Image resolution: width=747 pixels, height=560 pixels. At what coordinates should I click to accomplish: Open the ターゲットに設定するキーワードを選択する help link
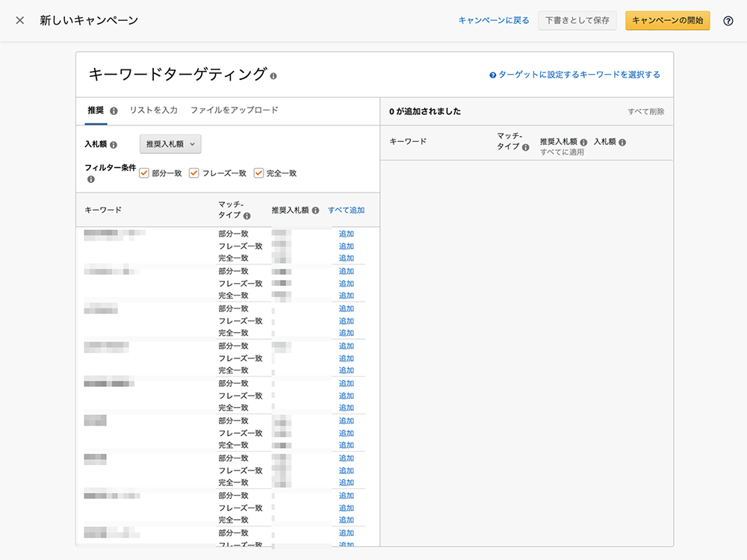(x=580, y=75)
